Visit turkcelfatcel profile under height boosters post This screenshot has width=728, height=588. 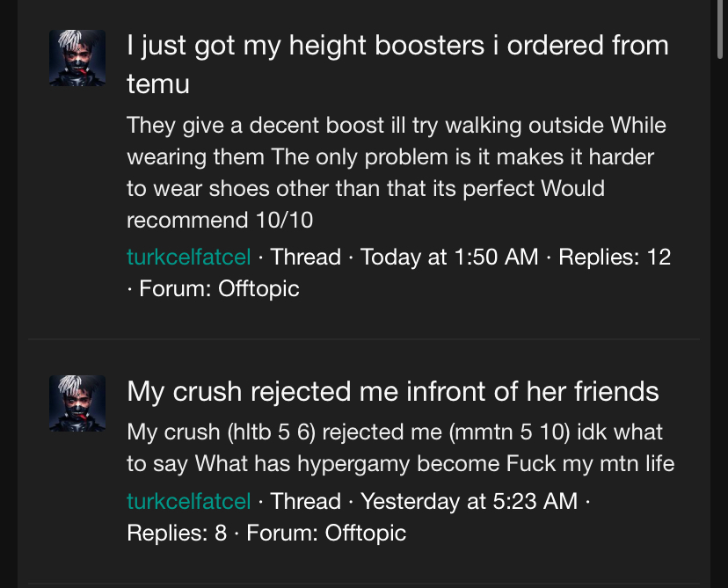188,257
